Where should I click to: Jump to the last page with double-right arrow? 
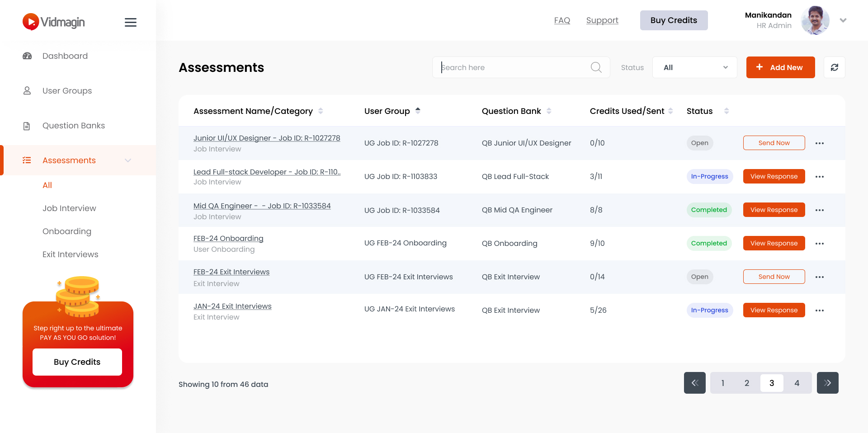pos(827,383)
